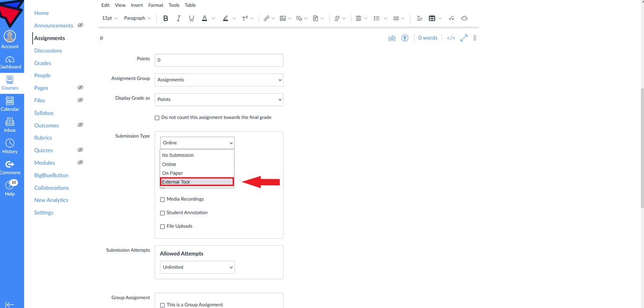Open the Insert menu
This screenshot has width=644, height=308.
136,5
